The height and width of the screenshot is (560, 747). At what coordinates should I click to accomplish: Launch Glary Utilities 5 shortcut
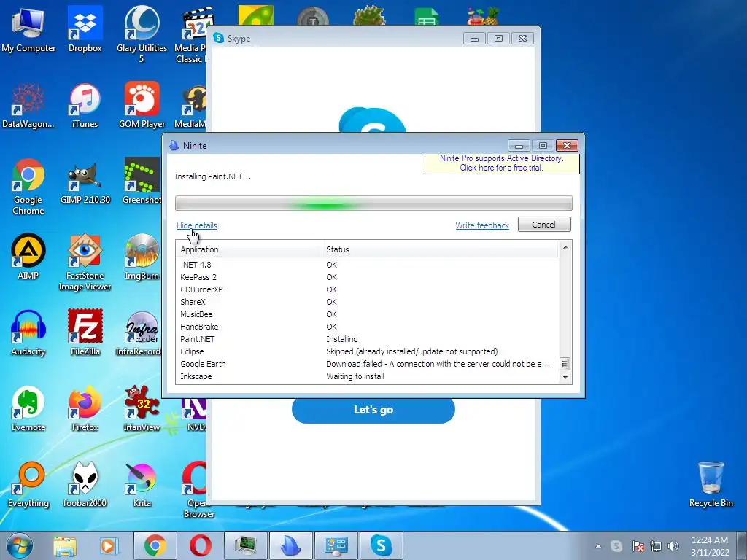[142, 34]
